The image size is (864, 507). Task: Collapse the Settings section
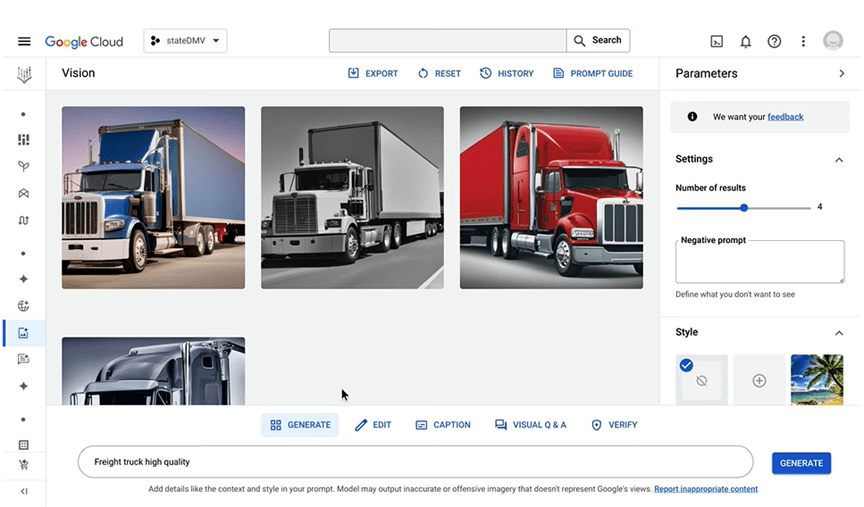point(839,160)
